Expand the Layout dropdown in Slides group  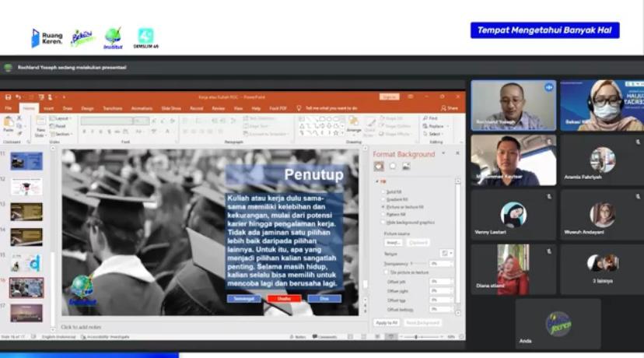(x=61, y=118)
